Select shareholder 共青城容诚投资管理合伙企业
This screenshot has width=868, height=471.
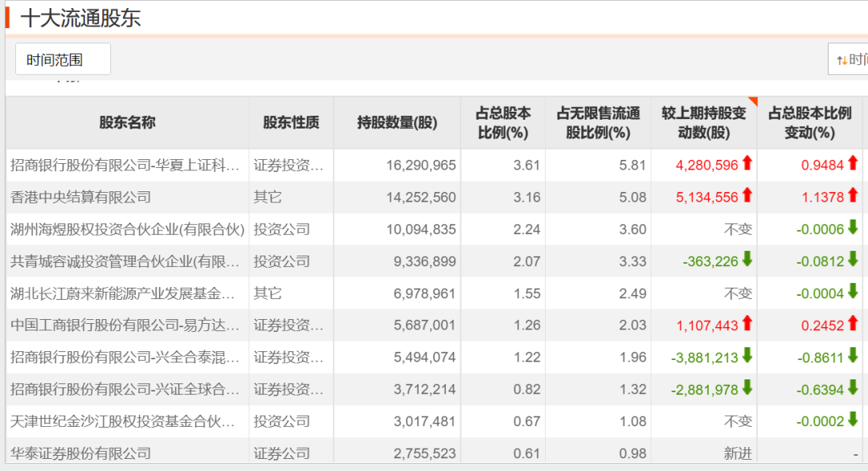pyautogui.click(x=125, y=261)
